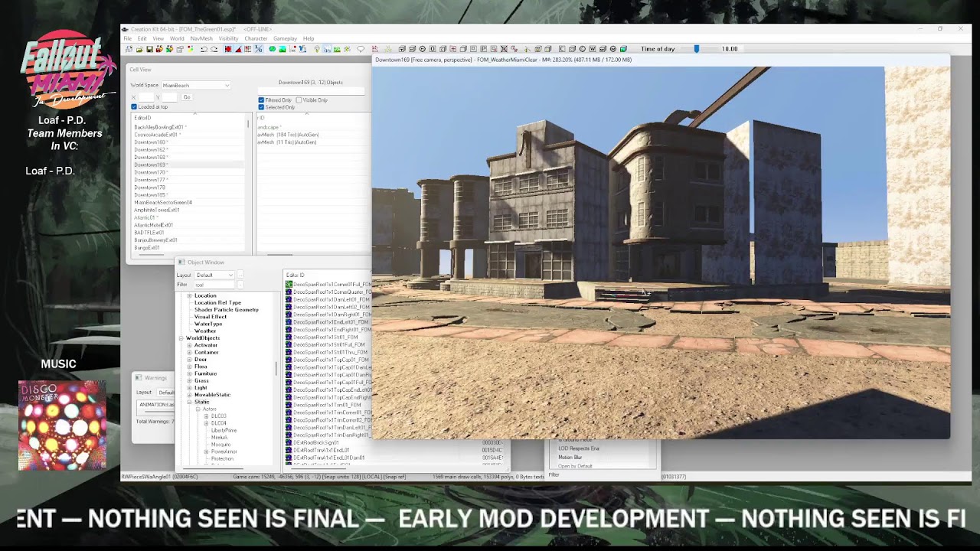The height and width of the screenshot is (551, 980).
Task: Expand the MovableStatic tree node
Action: (189, 395)
